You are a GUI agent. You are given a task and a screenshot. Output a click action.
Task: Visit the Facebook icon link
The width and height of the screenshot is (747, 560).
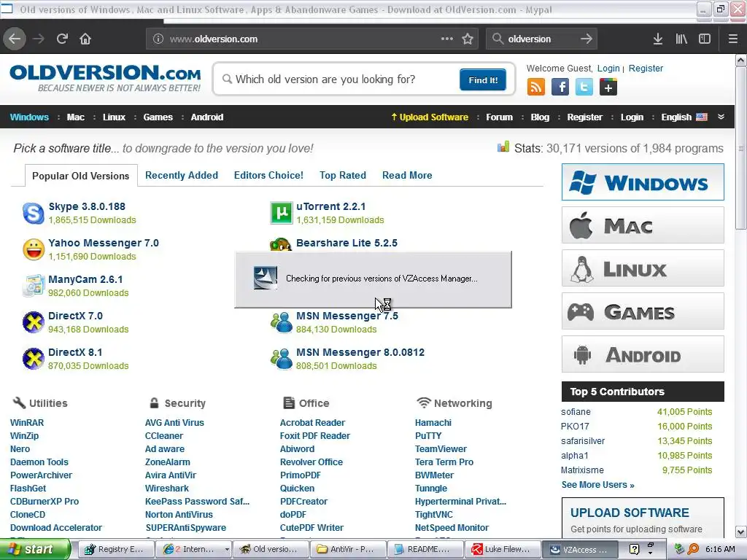(x=560, y=87)
